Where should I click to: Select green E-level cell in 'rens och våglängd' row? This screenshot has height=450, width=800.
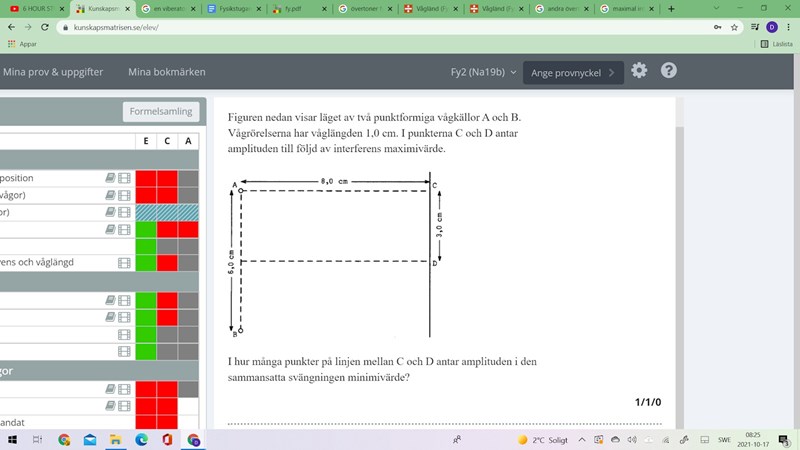tap(146, 263)
